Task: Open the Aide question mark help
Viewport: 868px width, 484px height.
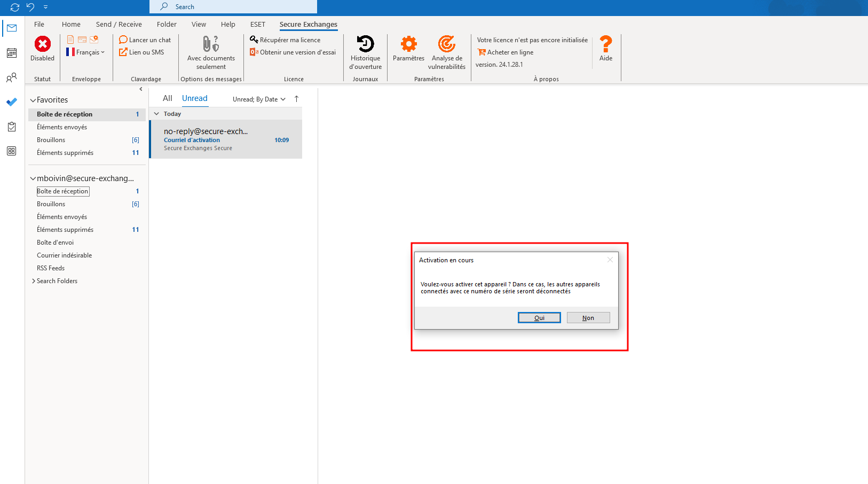Action: tap(606, 49)
